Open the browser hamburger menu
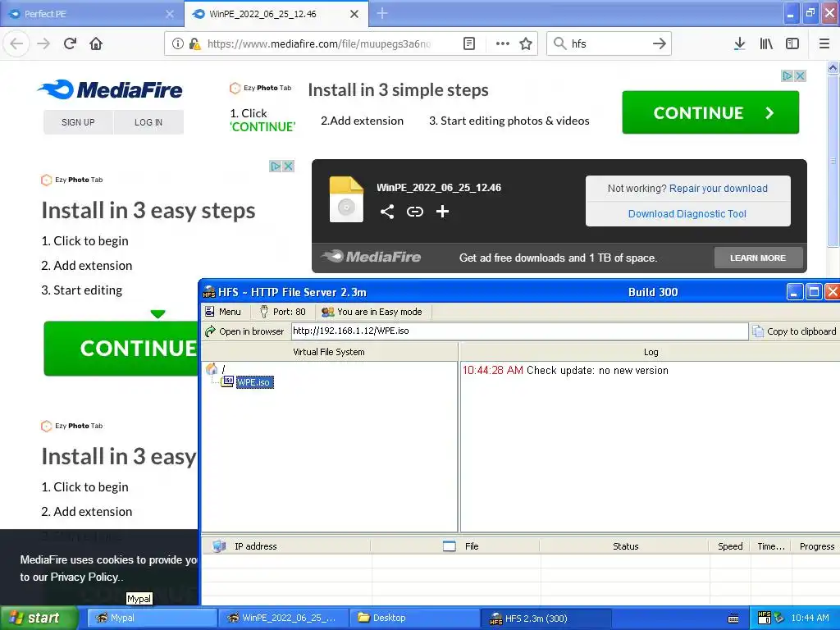Screen dimensions: 840x630 point(824,43)
